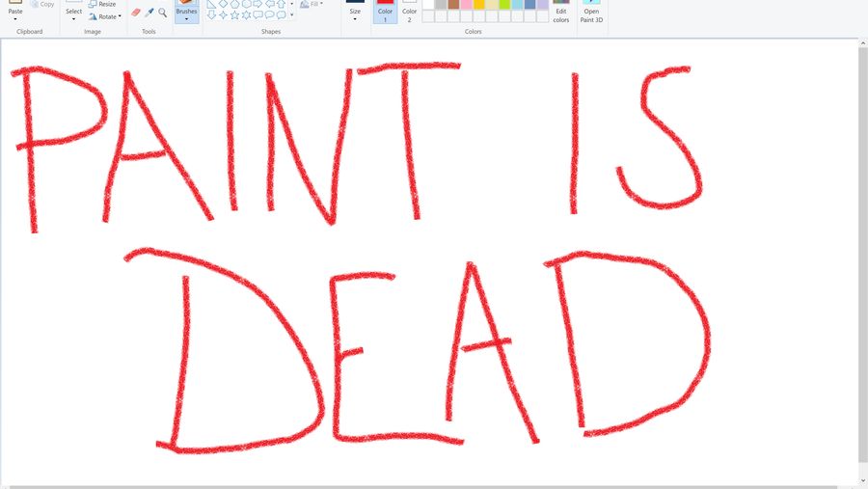
Task: Choose the Magnifier zoom tool
Action: 162,13
